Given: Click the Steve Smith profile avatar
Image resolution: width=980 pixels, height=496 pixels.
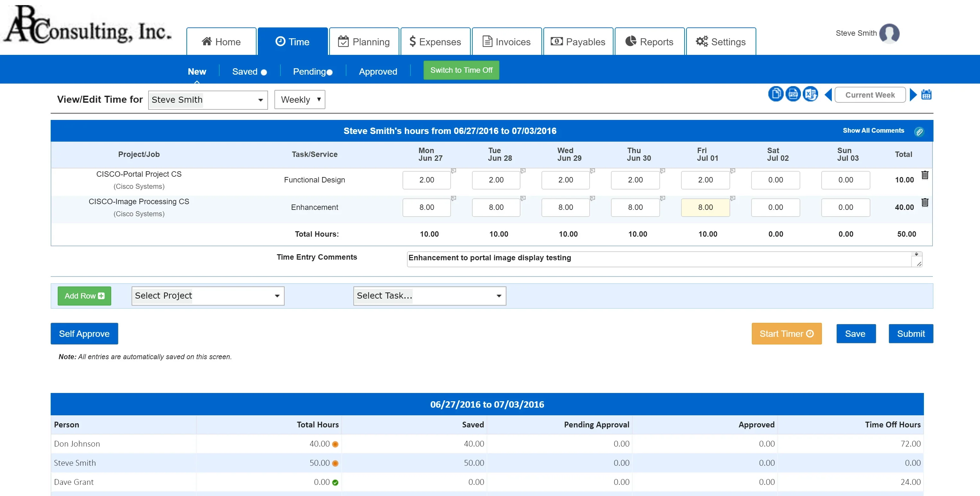Looking at the screenshot, I should (889, 33).
